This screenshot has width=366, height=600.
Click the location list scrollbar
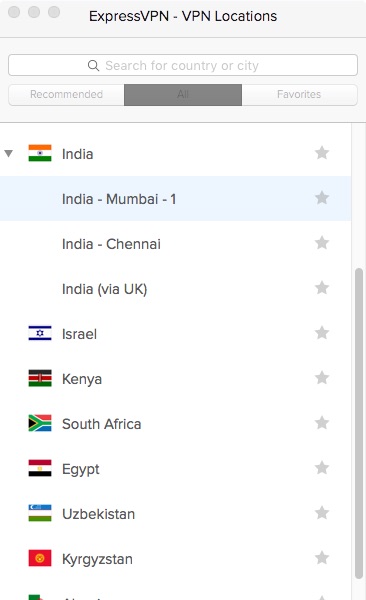click(359, 424)
